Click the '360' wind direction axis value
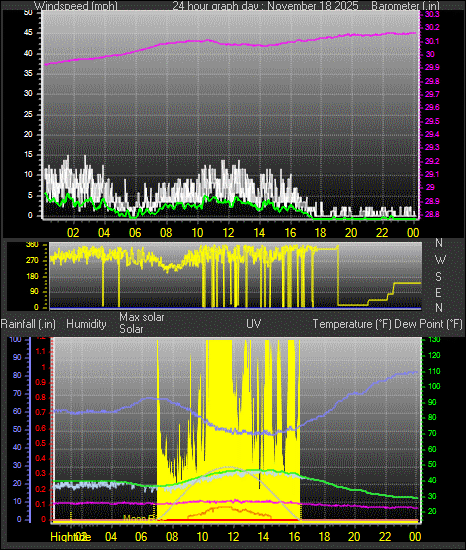This screenshot has width=466, height=550. 32,245
